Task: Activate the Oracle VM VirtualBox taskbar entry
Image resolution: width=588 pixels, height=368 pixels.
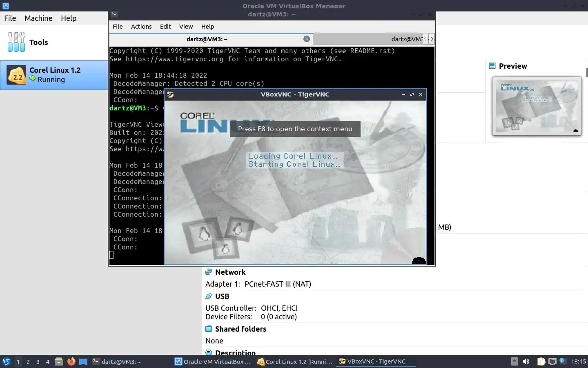Action: pyautogui.click(x=213, y=361)
